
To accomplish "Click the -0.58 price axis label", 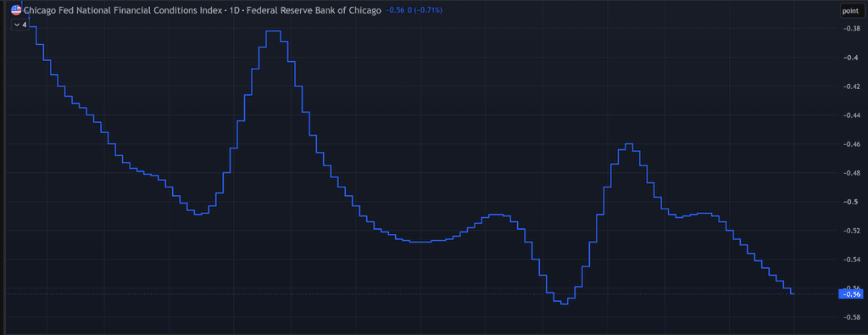I will click(851, 316).
